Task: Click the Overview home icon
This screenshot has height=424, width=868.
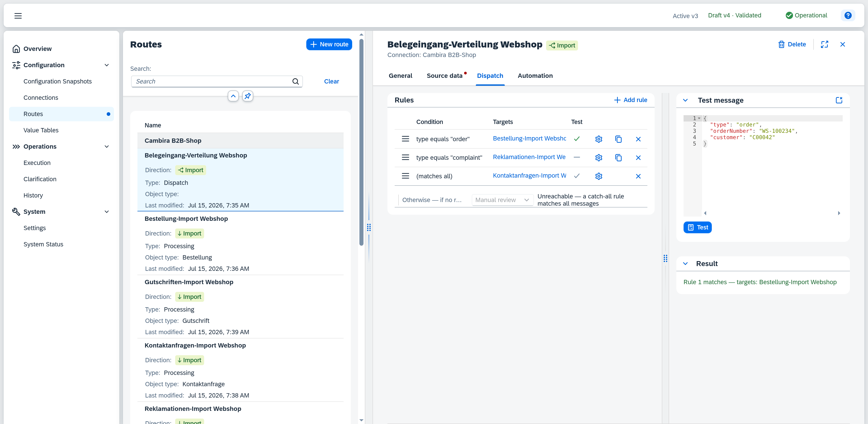Action: click(x=16, y=49)
